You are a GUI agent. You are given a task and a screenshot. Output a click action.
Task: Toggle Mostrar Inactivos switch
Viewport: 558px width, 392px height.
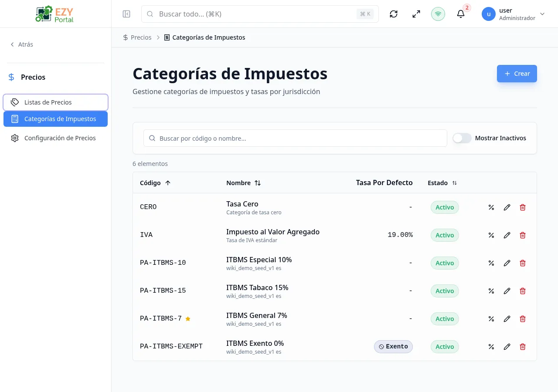(462, 138)
